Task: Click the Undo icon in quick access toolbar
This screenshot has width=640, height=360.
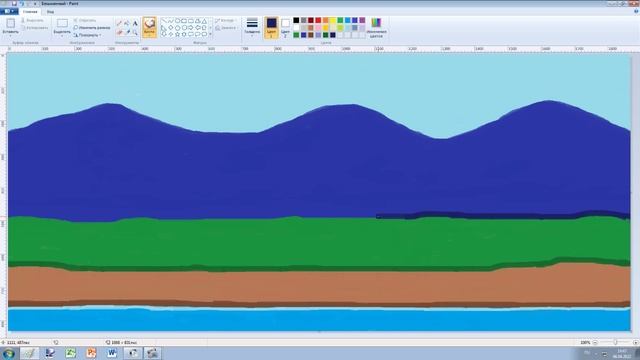Action: coord(22,3)
